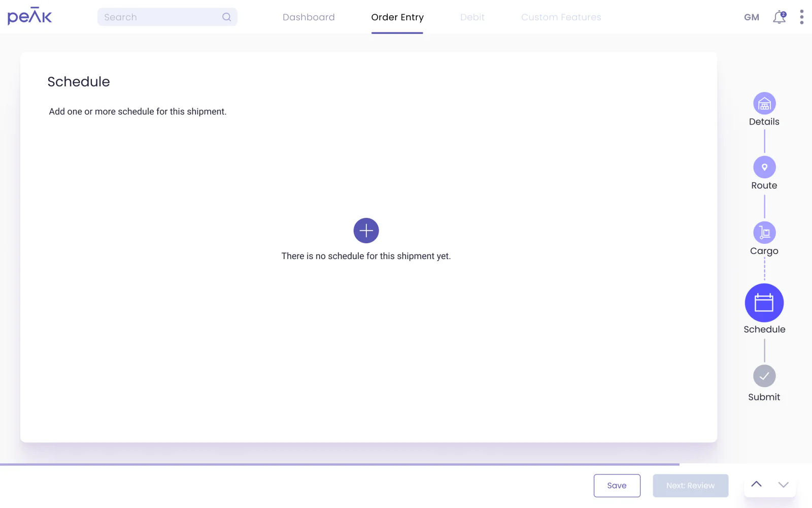Click the Submit step label

click(764, 397)
